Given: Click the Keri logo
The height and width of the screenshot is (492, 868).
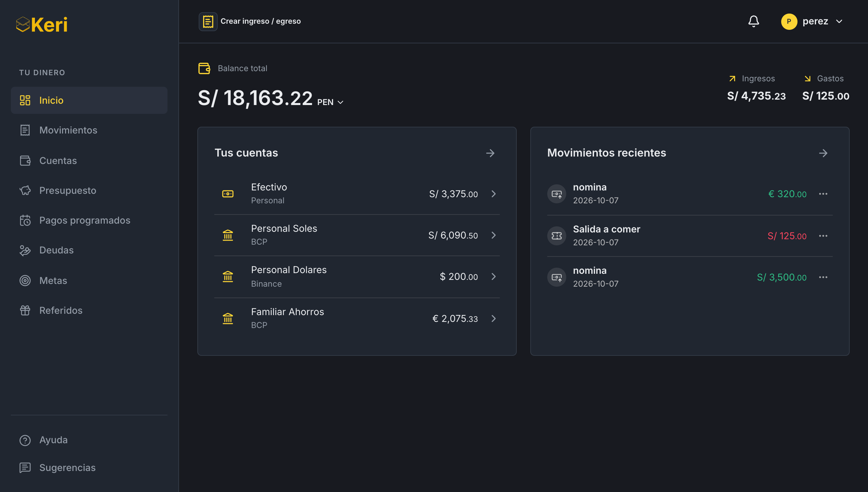Looking at the screenshot, I should (42, 25).
